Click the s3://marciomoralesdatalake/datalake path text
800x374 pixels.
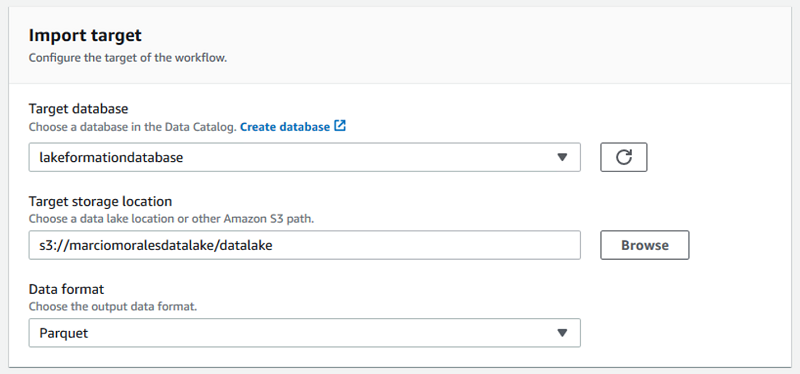coord(156,245)
